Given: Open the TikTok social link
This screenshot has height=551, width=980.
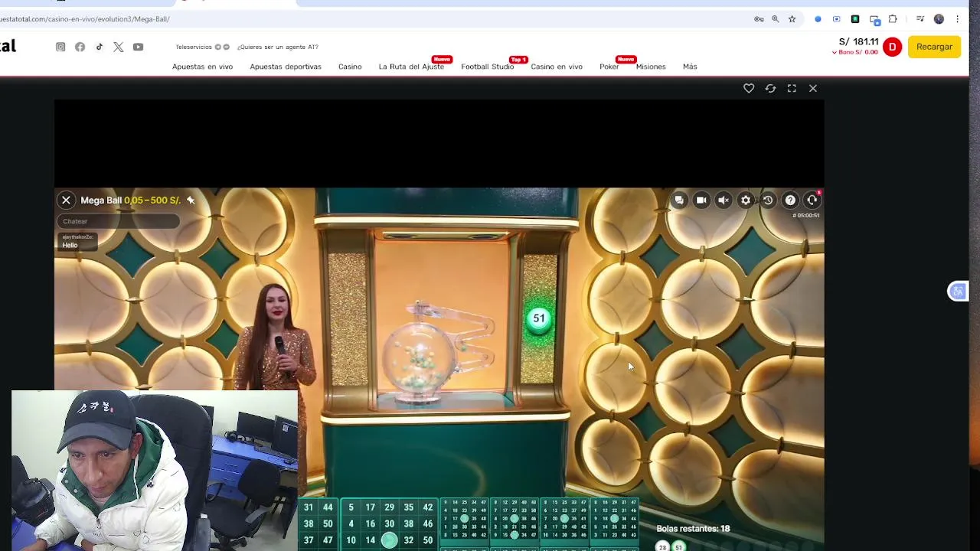Looking at the screenshot, I should click(x=99, y=47).
